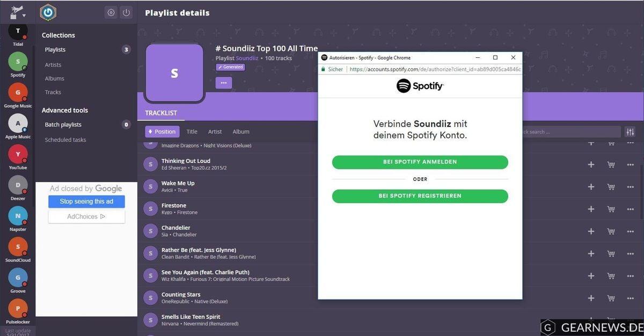The image size is (644, 336).
Task: Open the Spotify service in sidebar
Action: [x=18, y=62]
